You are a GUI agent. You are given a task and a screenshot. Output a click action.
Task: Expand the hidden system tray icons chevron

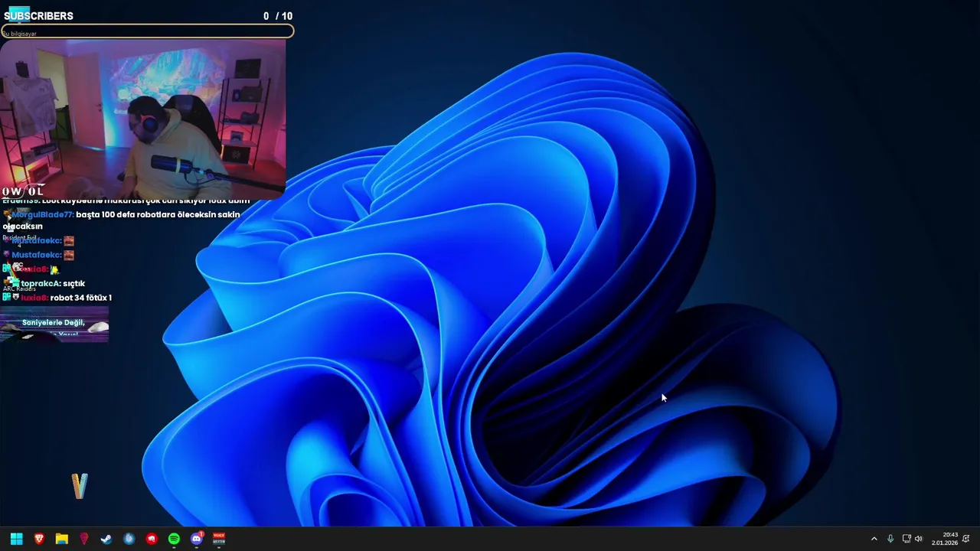(x=874, y=539)
